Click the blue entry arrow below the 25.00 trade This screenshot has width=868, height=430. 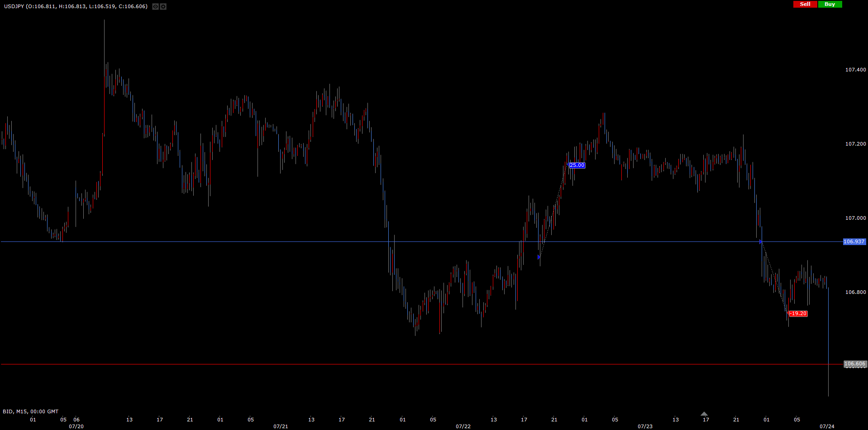(x=539, y=257)
